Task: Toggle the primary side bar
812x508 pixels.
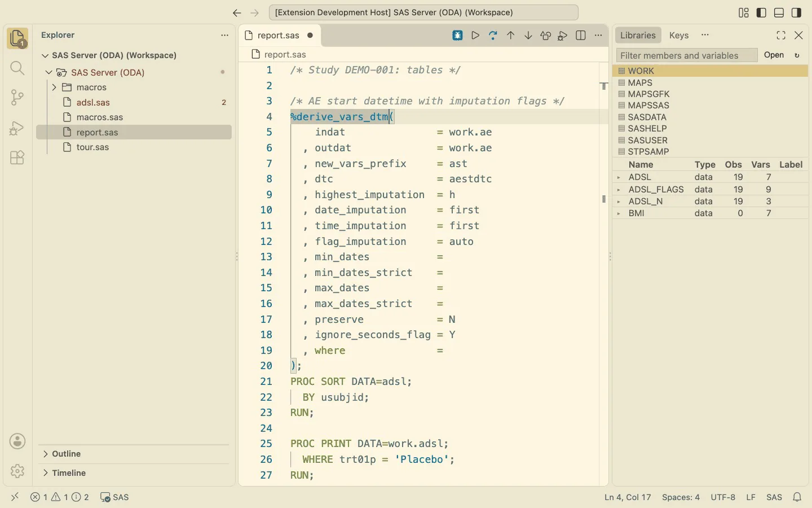Action: [x=761, y=12]
